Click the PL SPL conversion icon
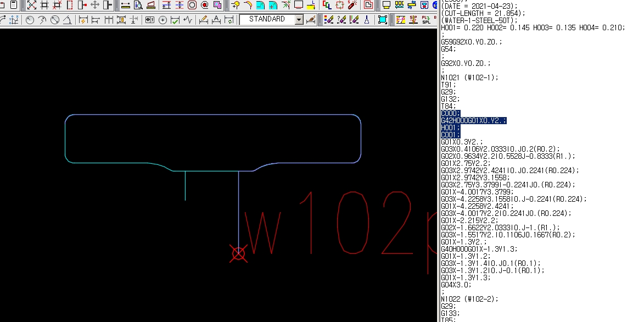The width and height of the screenshot is (644, 322). pyautogui.click(x=426, y=20)
